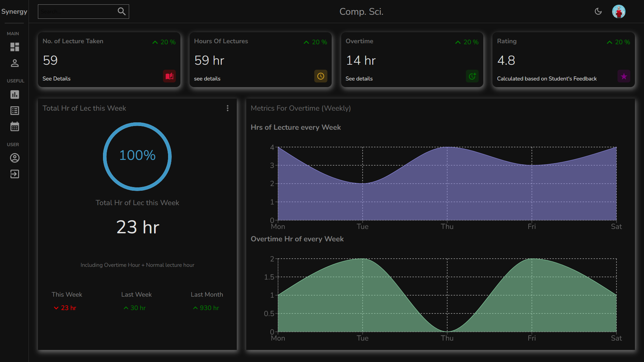
Task: Focus the Search input field
Action: (77, 11)
